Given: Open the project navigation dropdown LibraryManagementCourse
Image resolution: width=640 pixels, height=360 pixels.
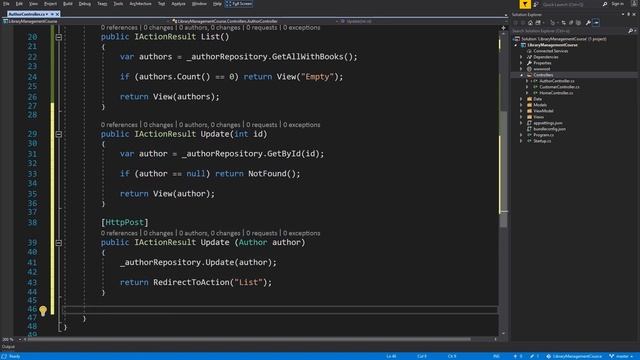Looking at the screenshot, I should (x=85, y=21).
